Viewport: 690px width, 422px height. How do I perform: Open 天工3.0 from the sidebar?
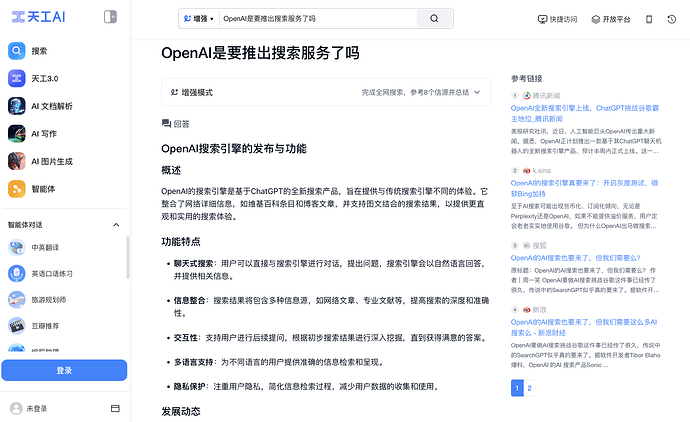coord(64,78)
